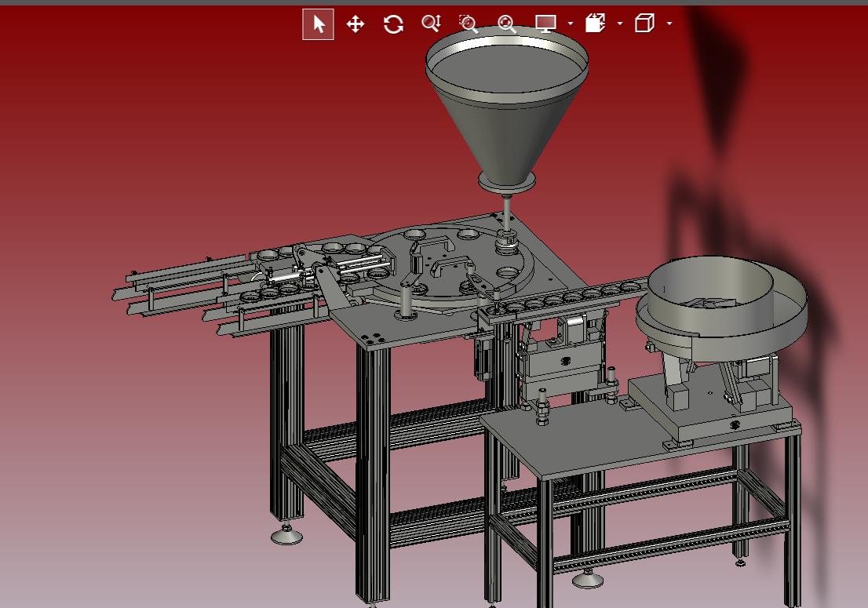This screenshot has width=868, height=608.
Task: Click the Zoom to fit tool
Action: pyautogui.click(x=506, y=24)
